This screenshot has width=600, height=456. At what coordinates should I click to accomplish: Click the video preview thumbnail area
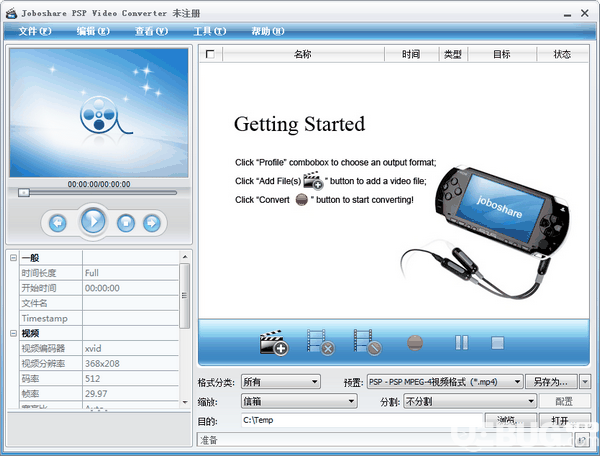[x=99, y=112]
